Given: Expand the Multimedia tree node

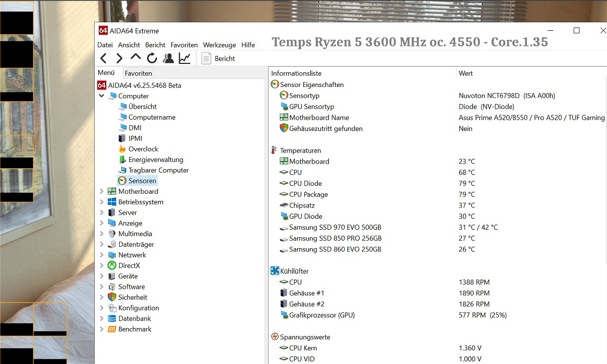Looking at the screenshot, I should click(102, 234).
